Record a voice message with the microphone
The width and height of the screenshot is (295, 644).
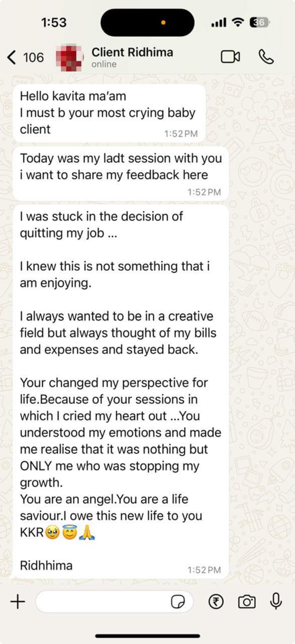[x=275, y=601]
